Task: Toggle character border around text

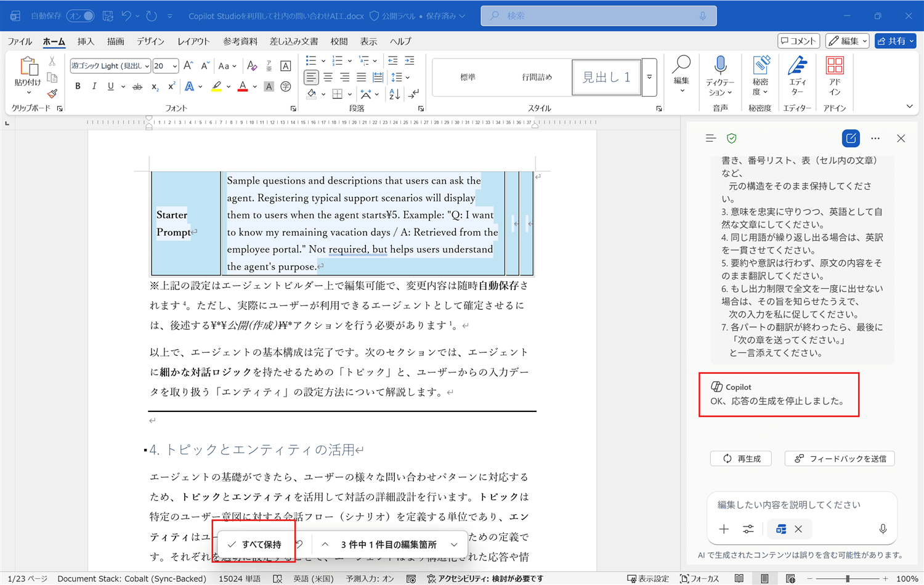Action: pyautogui.click(x=286, y=66)
